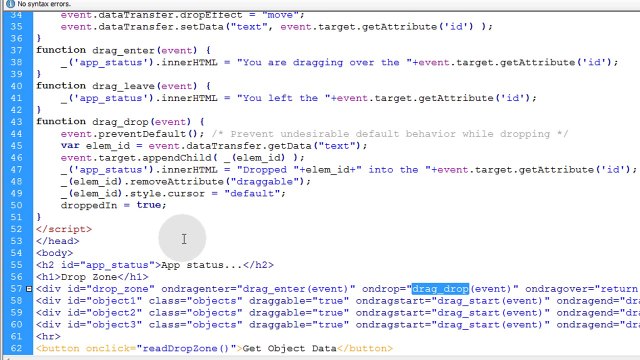The width and height of the screenshot is (640, 360).
Task: Click the 'Prevent undesirable default behavior' comment
Action: 390,134
